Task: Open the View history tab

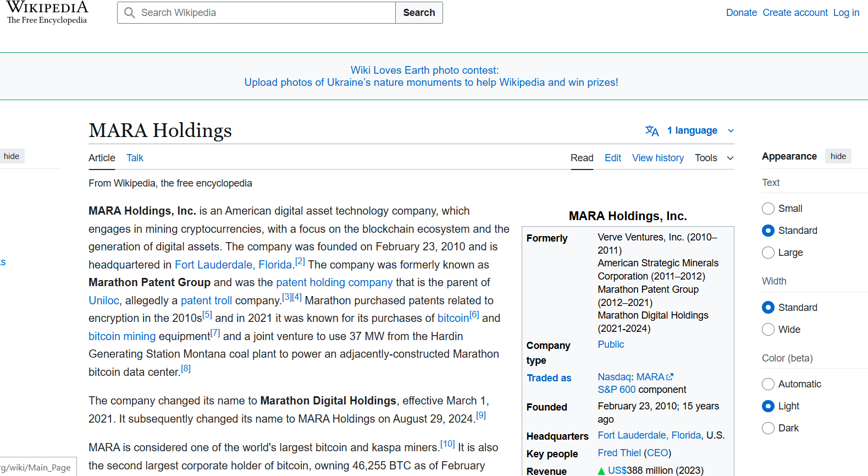Action: (x=658, y=158)
